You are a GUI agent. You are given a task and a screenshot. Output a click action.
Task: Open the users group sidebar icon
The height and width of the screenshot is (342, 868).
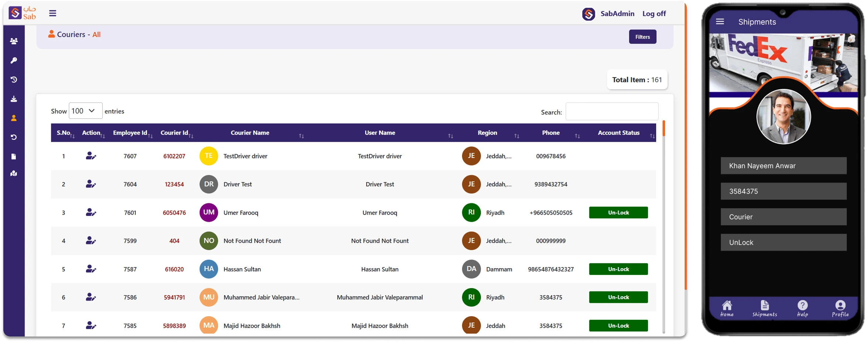(14, 41)
